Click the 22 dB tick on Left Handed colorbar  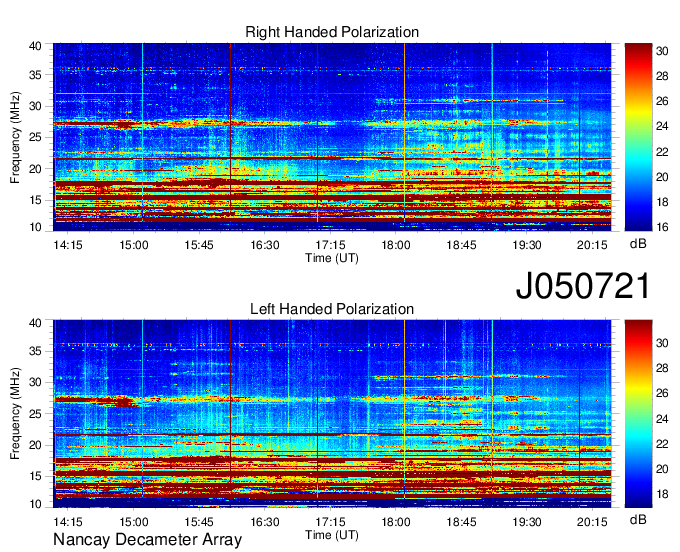click(x=662, y=444)
